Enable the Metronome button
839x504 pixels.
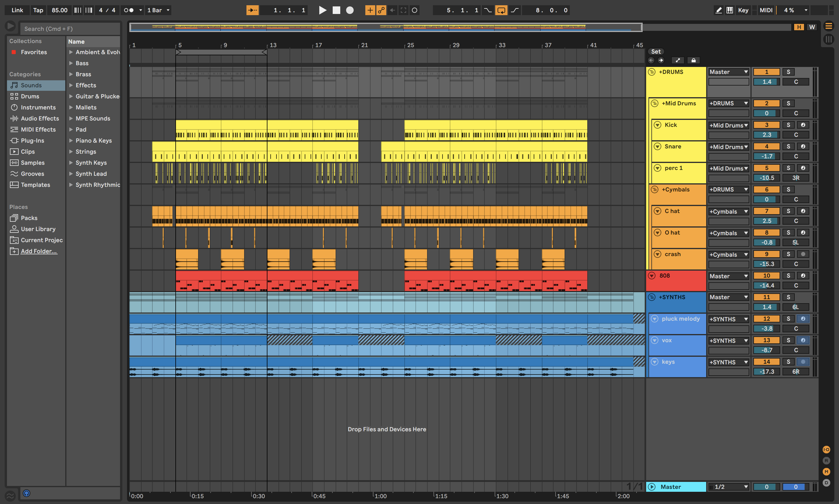[x=128, y=10]
